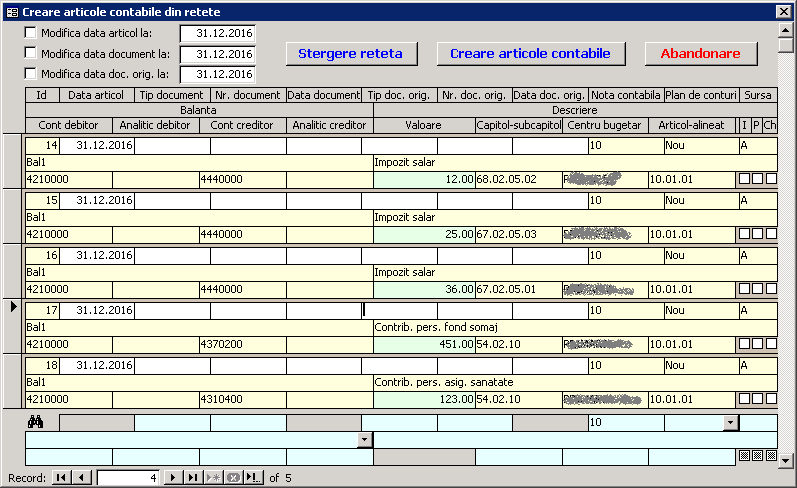Enable 'Modifica data articol la' checkbox

point(31,33)
